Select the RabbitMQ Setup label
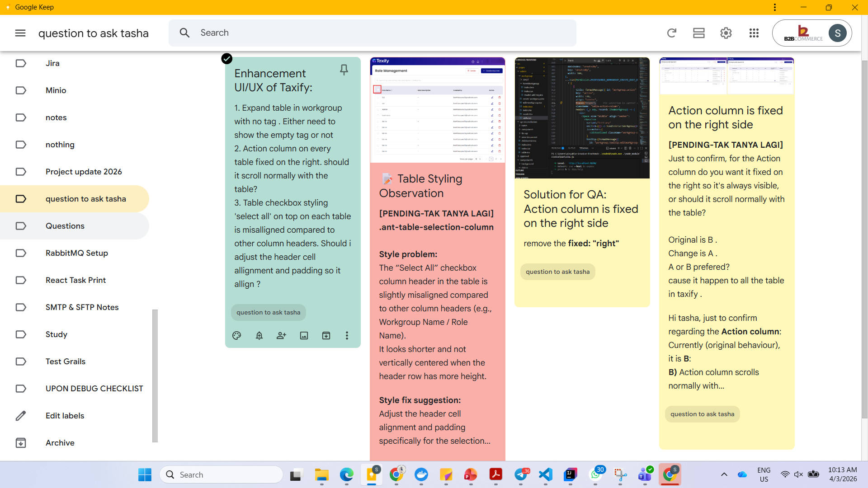Screen dimensions: 868x488 pos(76,253)
